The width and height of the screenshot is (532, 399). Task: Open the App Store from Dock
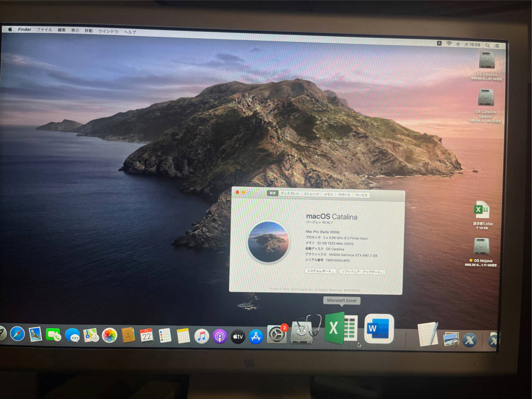256,336
